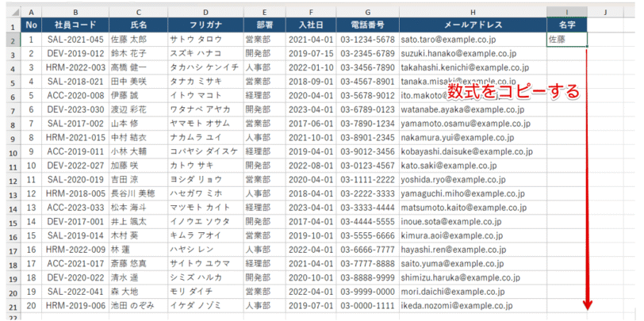Click the No header cell
The image size is (644, 321).
32,25
